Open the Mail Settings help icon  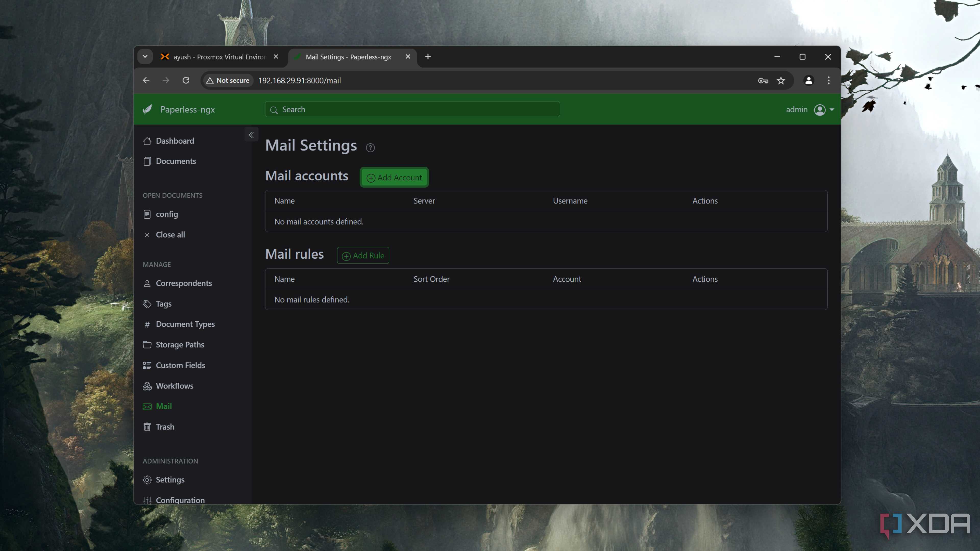coord(370,147)
